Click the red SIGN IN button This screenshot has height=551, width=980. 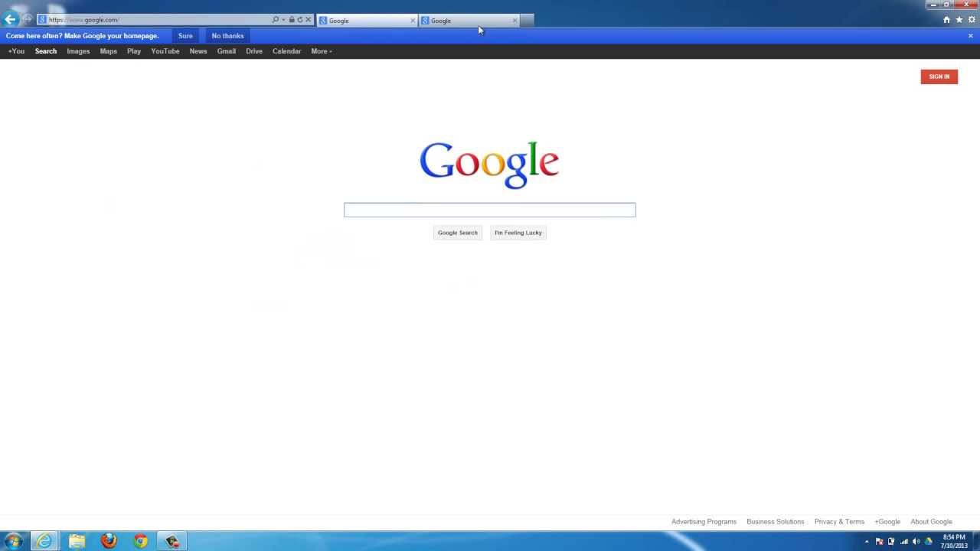click(939, 77)
